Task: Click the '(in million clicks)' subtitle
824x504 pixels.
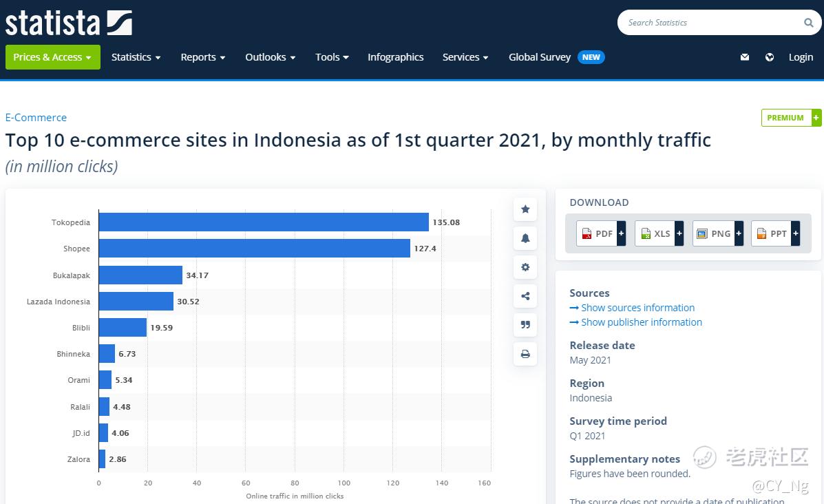Action: (61, 167)
